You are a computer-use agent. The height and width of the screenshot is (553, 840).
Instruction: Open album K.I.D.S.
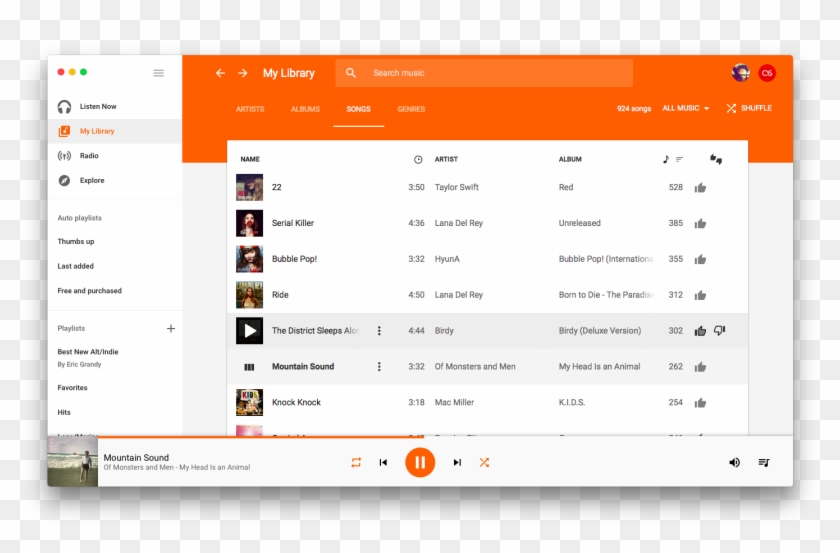(572, 402)
